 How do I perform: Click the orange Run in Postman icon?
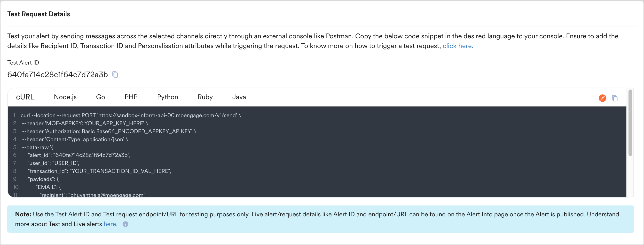point(603,98)
